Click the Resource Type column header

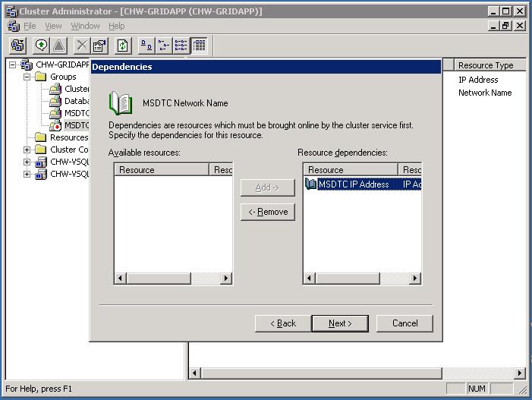(490, 65)
